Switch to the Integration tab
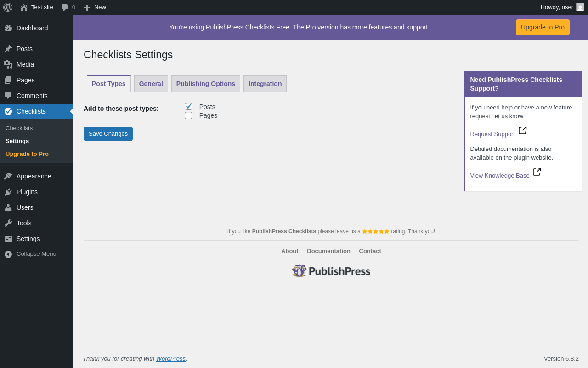The width and height of the screenshot is (588, 368). pyautogui.click(x=265, y=84)
